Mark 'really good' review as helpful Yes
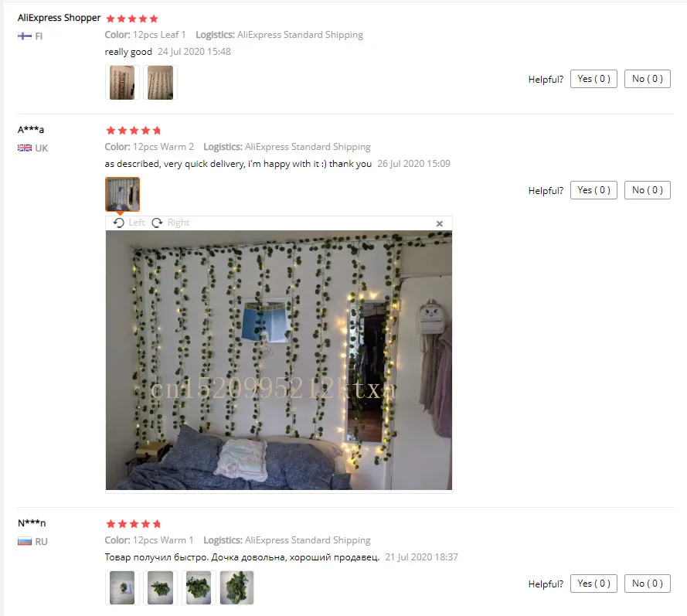The width and height of the screenshot is (687, 616). tap(593, 79)
